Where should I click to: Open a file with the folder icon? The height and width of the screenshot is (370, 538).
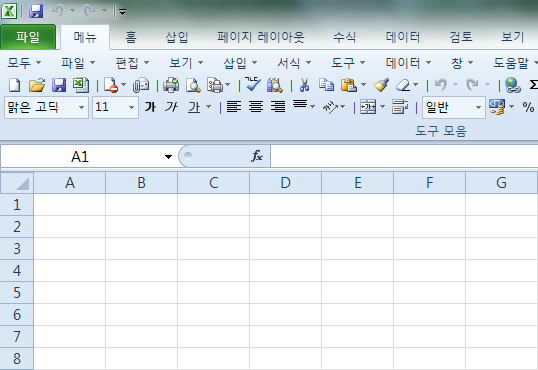coord(37,85)
